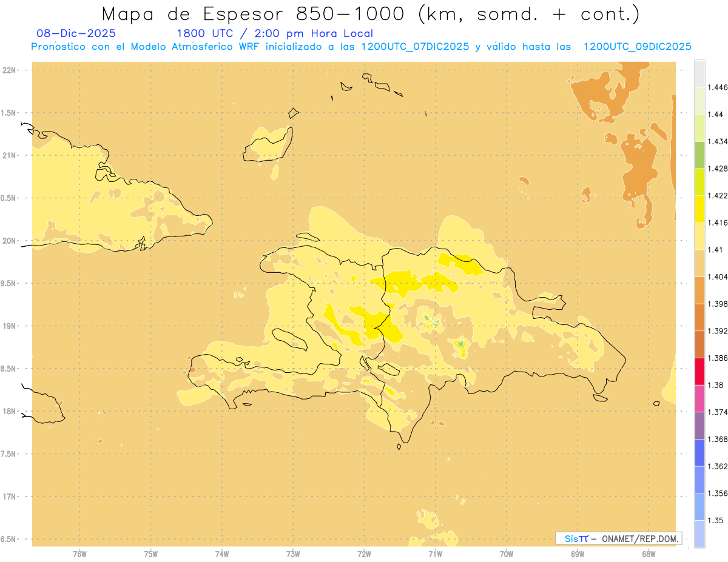Click the colorbar value "1.428"
The width and height of the screenshot is (728, 562).
pos(718,169)
